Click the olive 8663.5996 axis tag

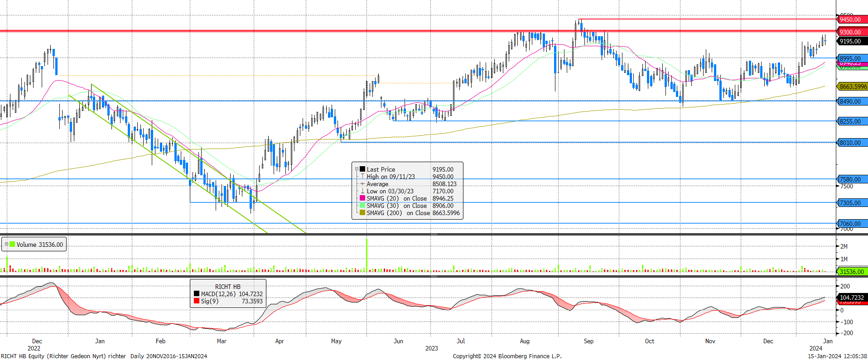point(852,86)
